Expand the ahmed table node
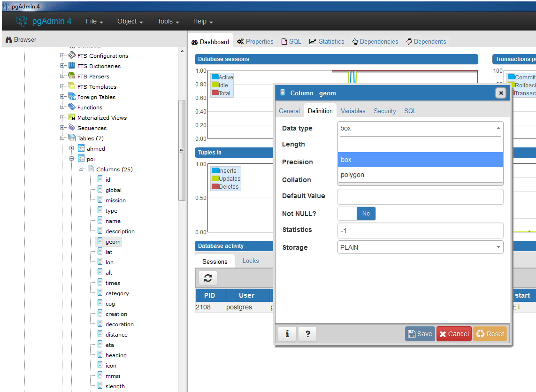The image size is (536, 392). point(72,148)
